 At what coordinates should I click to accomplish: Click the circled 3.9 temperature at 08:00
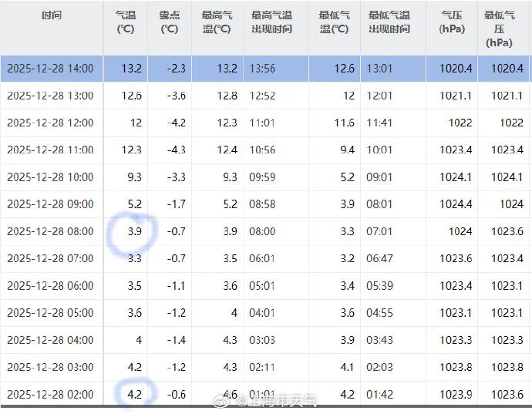pos(133,231)
